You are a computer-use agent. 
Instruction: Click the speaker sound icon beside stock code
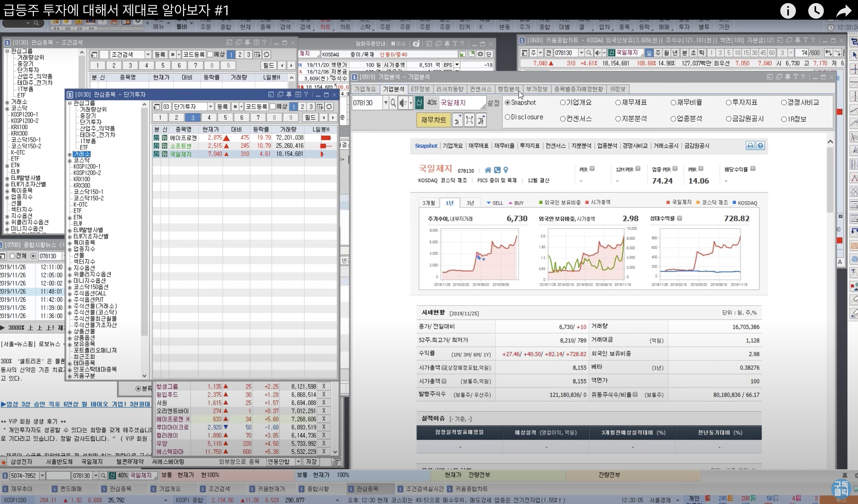403,103
